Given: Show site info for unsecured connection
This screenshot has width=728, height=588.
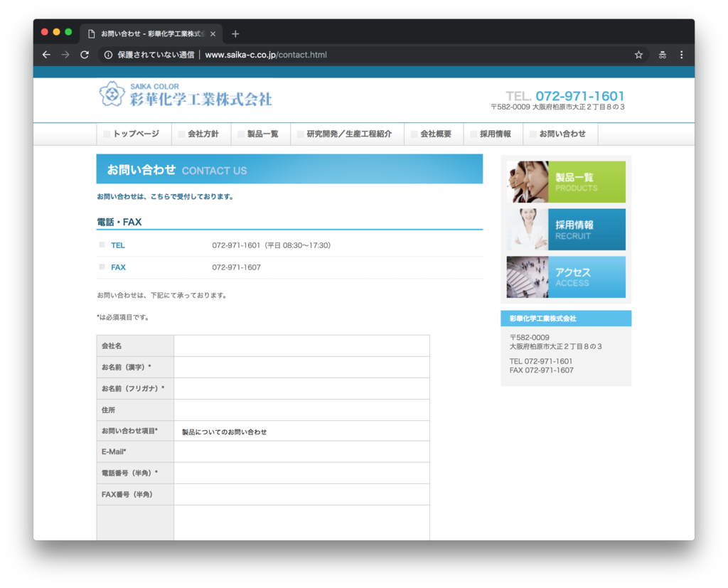Looking at the screenshot, I should (x=108, y=55).
